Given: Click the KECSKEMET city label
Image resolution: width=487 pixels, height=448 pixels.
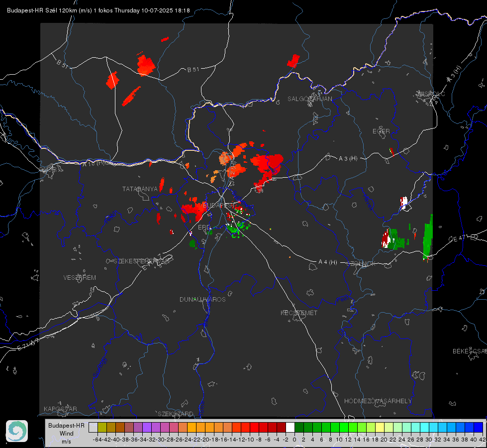Looking at the screenshot, I should (x=299, y=313).
